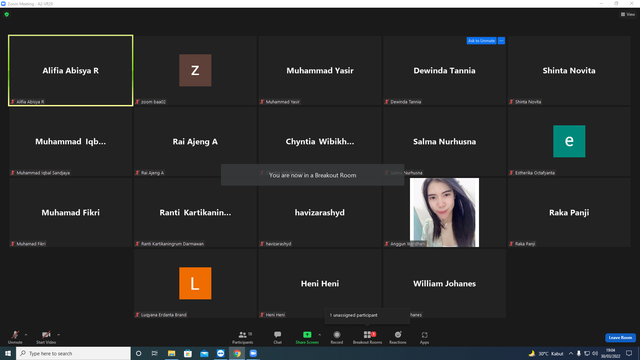This screenshot has height=360, width=640.
Task: Click the Leave Room button
Action: click(620, 338)
